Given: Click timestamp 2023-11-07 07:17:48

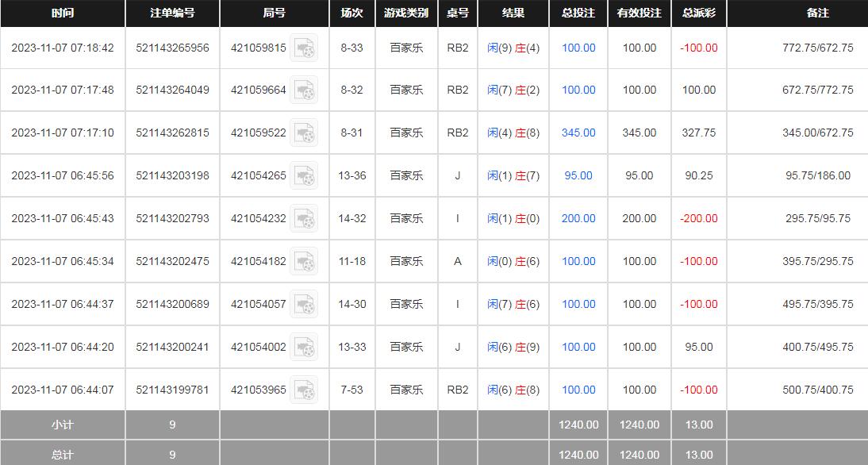Looking at the screenshot, I should (63, 90).
